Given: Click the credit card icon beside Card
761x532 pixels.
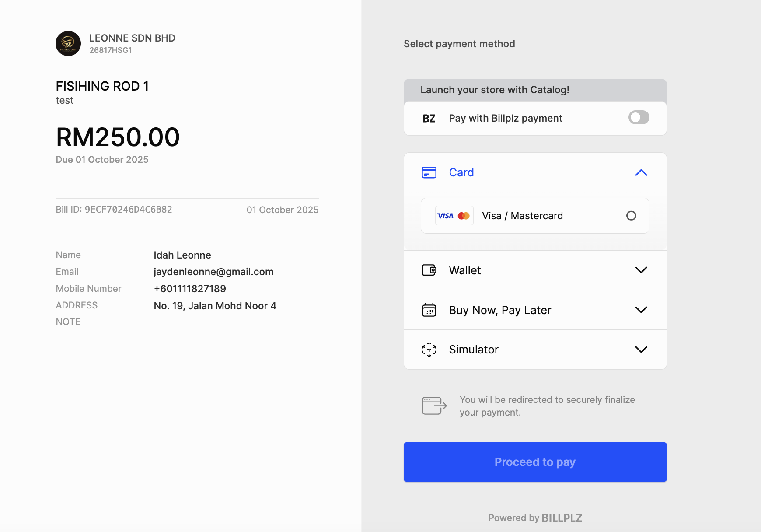Looking at the screenshot, I should [429, 173].
